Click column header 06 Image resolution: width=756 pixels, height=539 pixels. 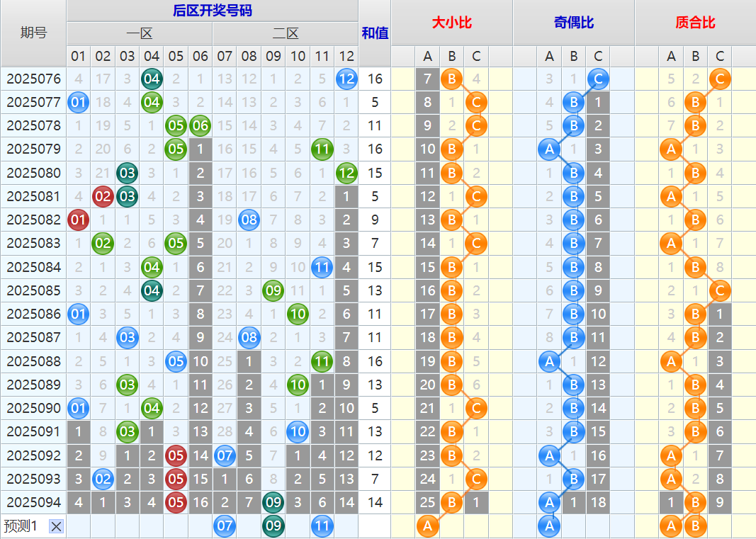pyautogui.click(x=200, y=57)
